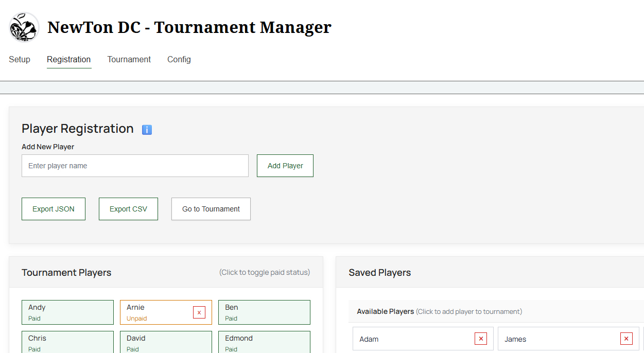Open the Player Registration info icon
Viewport: 644px width, 353px height.
(147, 129)
